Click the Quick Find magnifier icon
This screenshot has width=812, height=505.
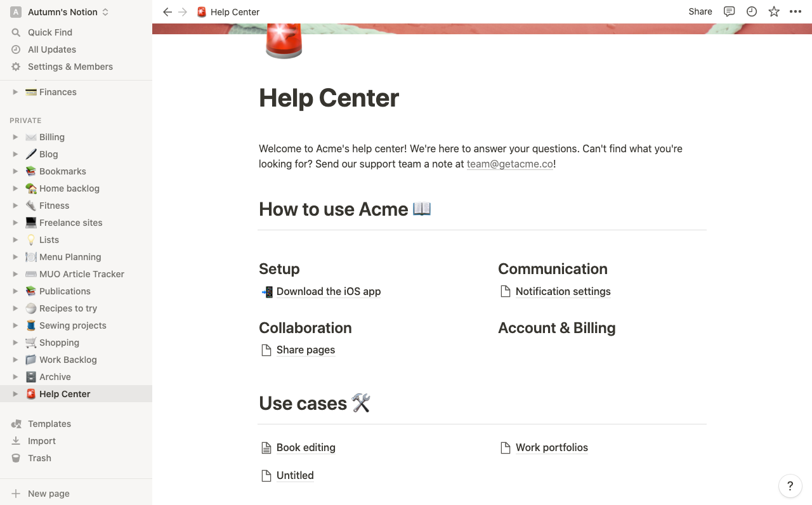click(x=16, y=32)
